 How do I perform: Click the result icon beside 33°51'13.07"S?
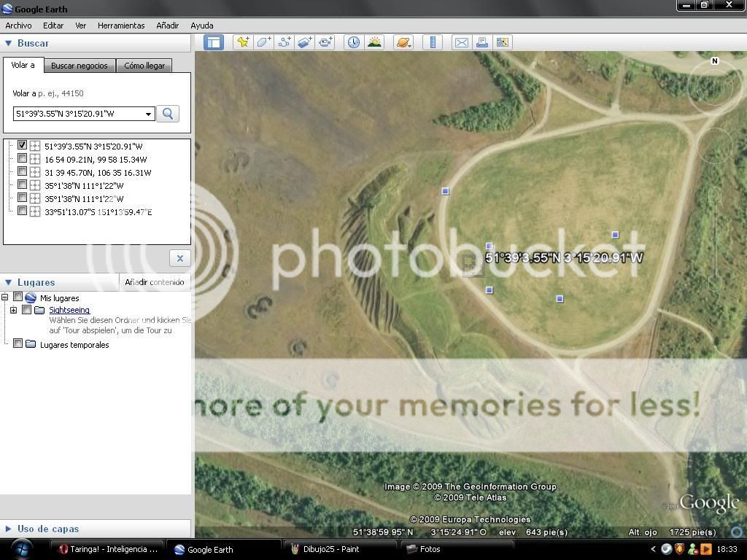(x=35, y=211)
